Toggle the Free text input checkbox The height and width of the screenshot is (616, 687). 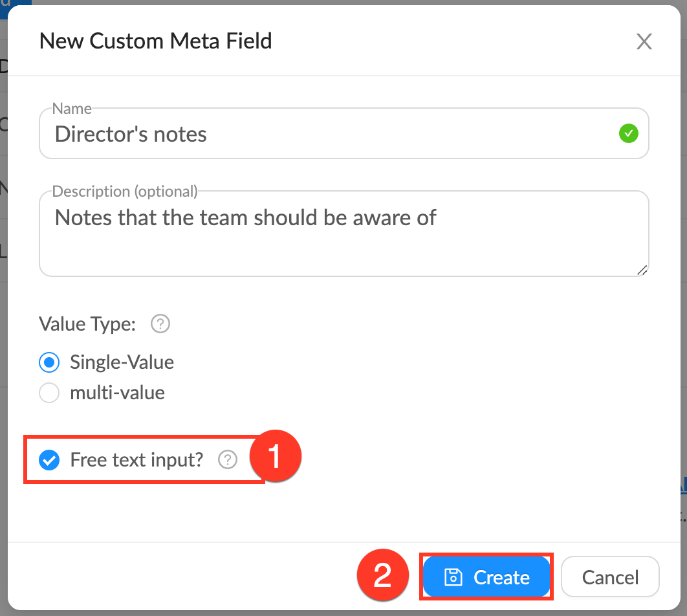click(49, 460)
